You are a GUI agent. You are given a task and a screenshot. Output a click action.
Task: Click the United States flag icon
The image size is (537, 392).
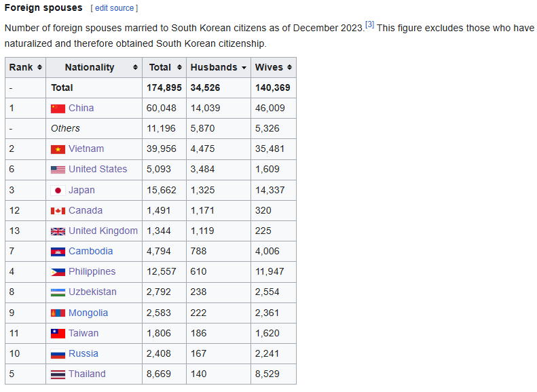(x=58, y=170)
